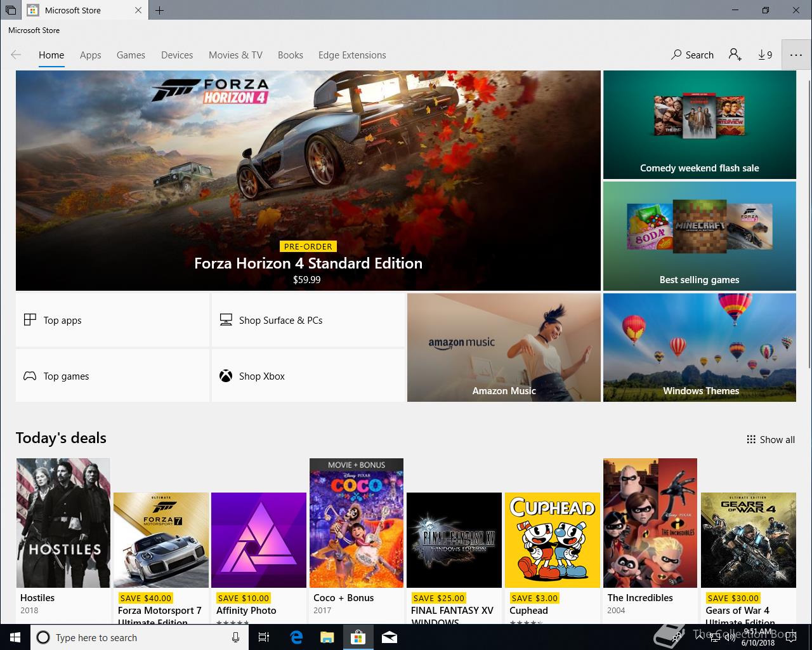Screen dimensions: 812x650
Task: Click the SAVE $40.00 label
Action: [x=146, y=598]
